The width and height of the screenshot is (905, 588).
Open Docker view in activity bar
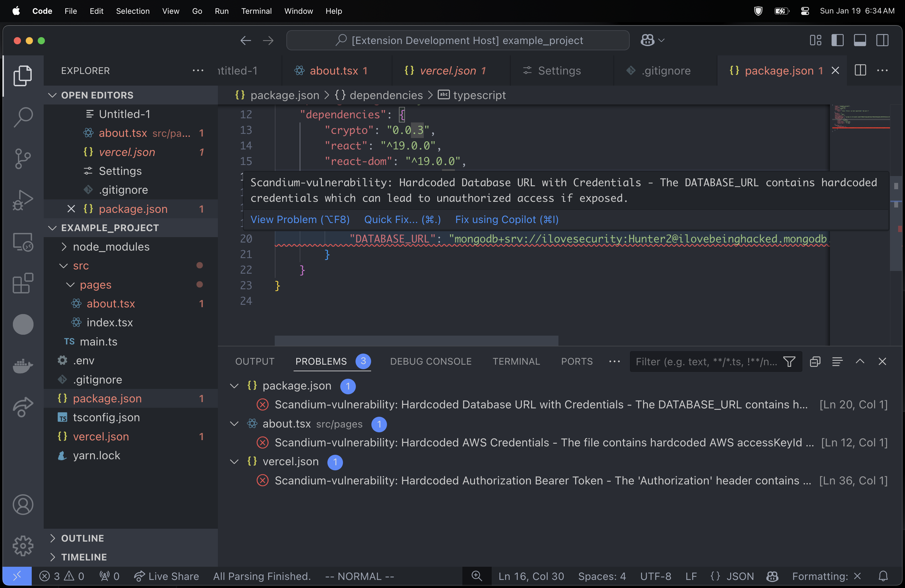23,366
